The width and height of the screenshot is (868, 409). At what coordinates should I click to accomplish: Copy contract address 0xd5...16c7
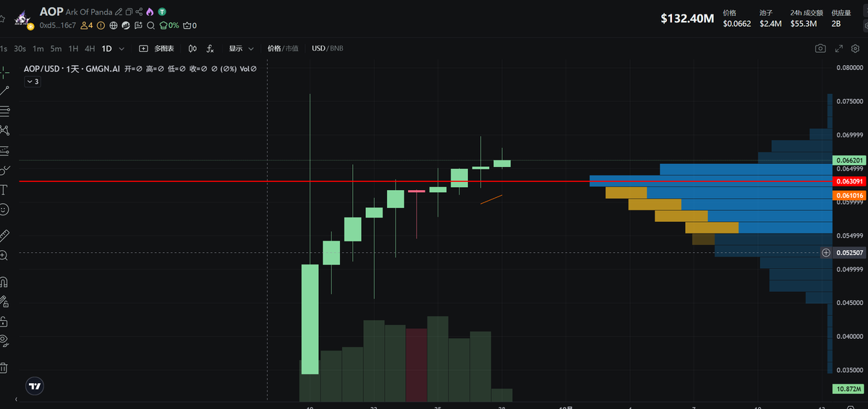(58, 25)
